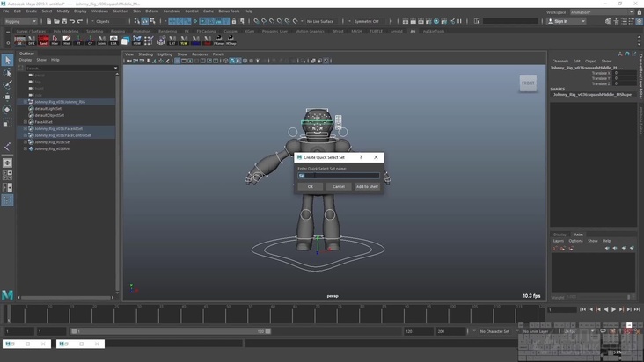Image resolution: width=644 pixels, height=362 pixels.
Task: Open the Symmetry Off dropdown
Action: pos(364,21)
